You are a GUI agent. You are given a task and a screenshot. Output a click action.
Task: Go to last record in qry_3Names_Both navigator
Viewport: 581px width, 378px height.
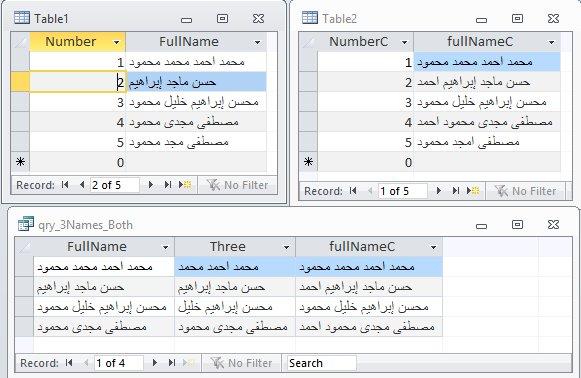click(172, 362)
